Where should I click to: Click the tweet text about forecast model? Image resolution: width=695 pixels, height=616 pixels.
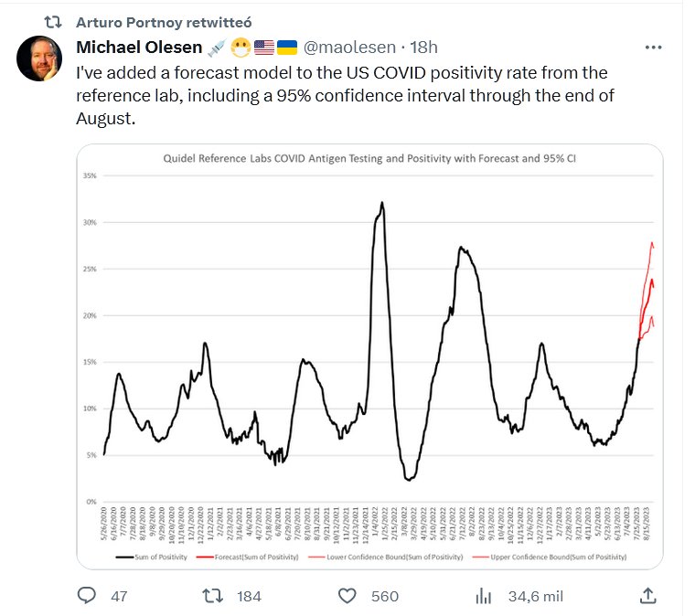(343, 95)
